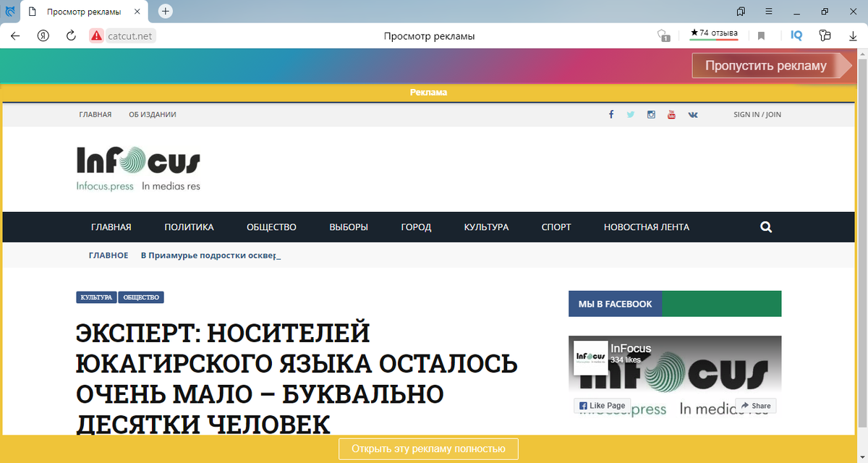The image size is (868, 463).
Task: Click the 334 likes text
Action: pyautogui.click(x=626, y=360)
